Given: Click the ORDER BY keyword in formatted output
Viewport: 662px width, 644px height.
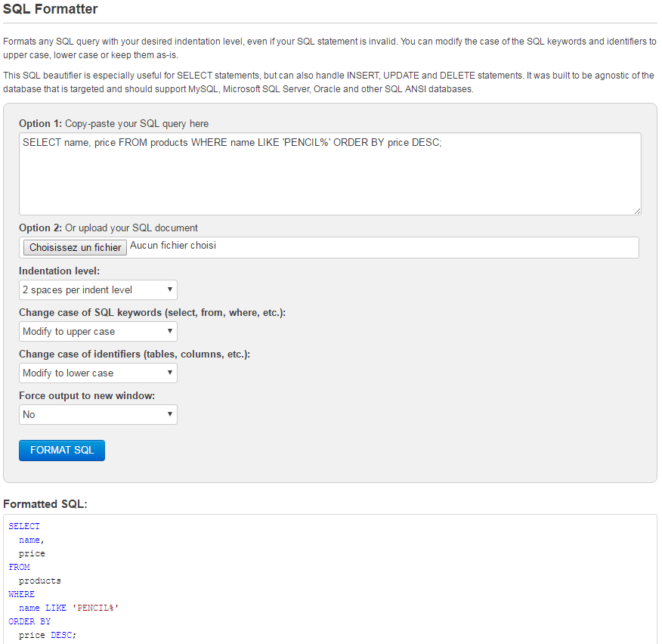Looking at the screenshot, I should point(29,621).
